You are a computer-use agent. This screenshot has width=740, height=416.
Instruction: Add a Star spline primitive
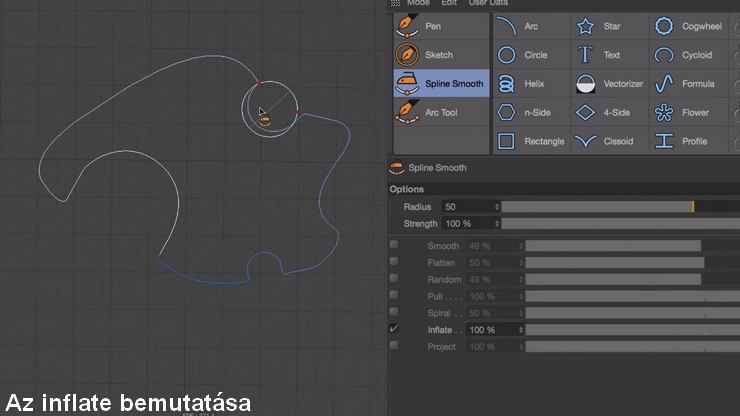coord(610,27)
